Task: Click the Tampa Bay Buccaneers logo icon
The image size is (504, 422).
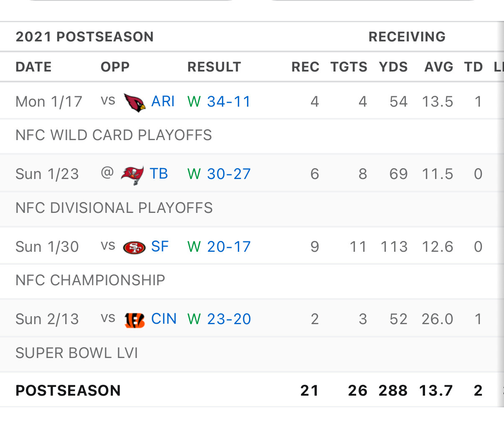Action: [x=132, y=174]
